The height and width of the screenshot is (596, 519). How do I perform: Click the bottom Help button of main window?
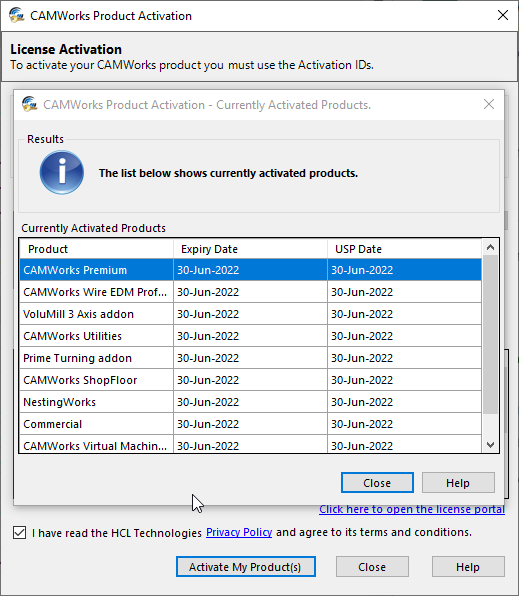[x=468, y=567]
